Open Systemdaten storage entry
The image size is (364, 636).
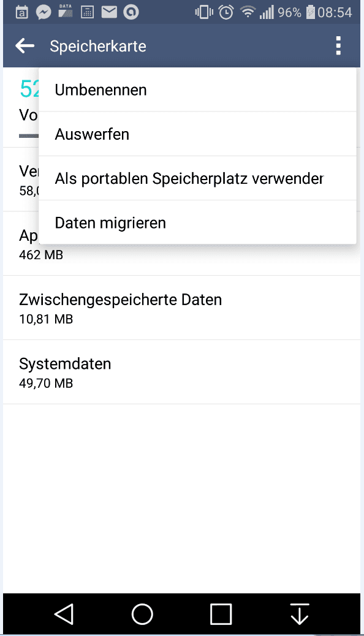point(181,372)
